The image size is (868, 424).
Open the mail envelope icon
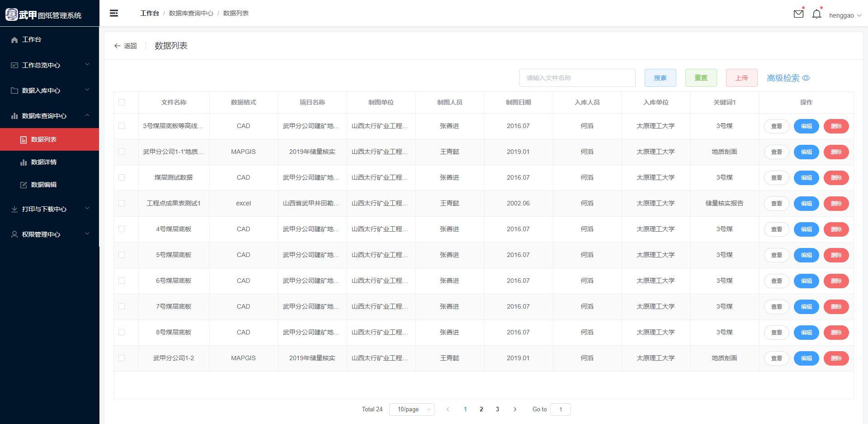click(x=798, y=14)
